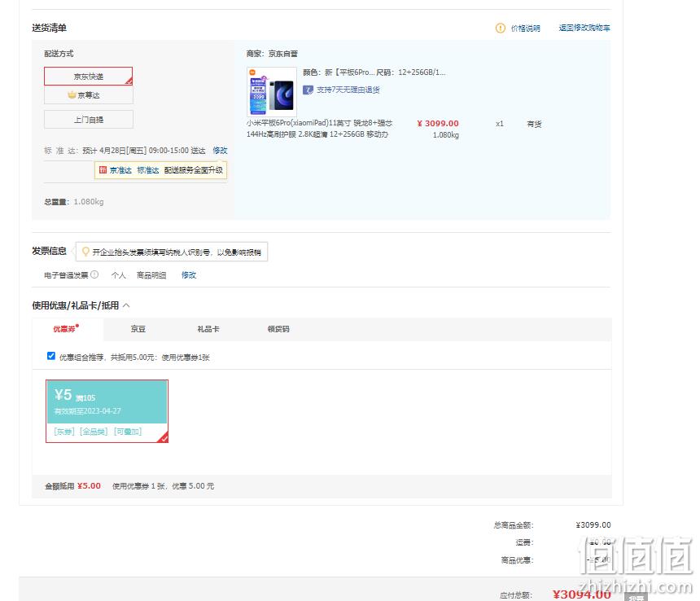The image size is (700, 601).
Task: Open the 价格说明 link
Action: 526,29
